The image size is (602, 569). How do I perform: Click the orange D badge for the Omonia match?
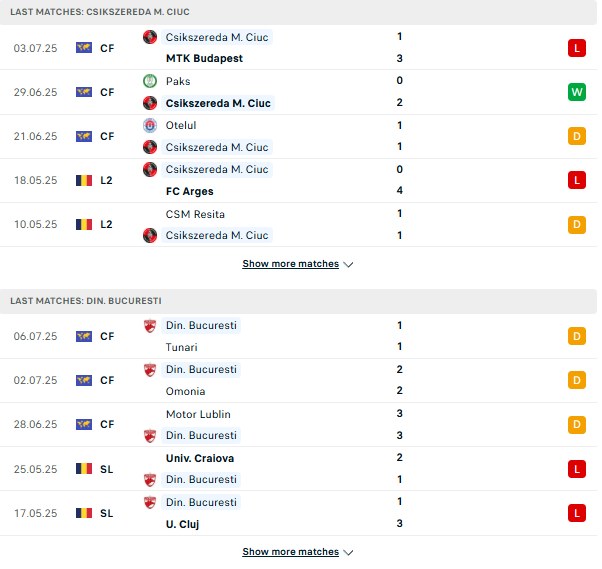pyautogui.click(x=577, y=380)
